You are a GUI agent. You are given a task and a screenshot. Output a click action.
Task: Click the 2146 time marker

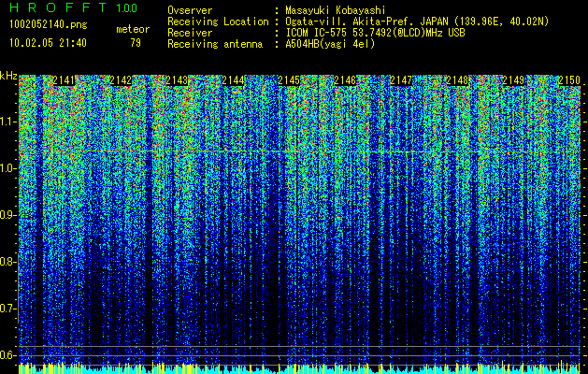[x=345, y=80]
